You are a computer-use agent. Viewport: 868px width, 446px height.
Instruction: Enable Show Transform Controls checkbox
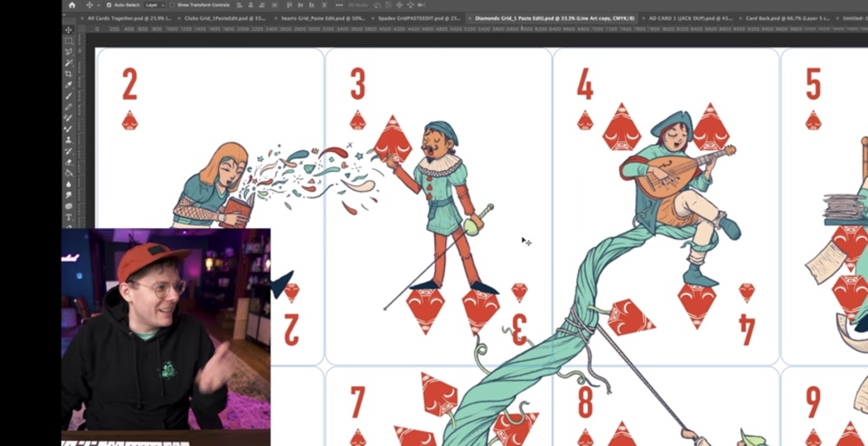[172, 5]
